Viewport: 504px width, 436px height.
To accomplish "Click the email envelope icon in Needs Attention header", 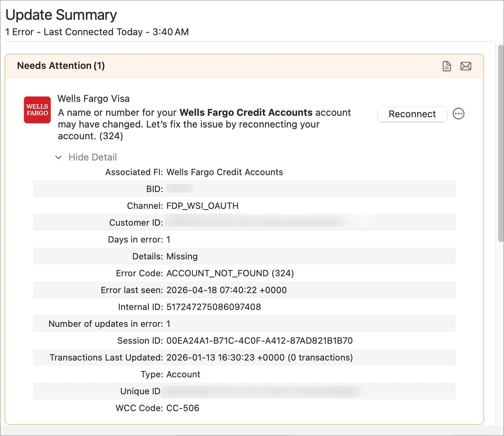I will click(x=466, y=66).
